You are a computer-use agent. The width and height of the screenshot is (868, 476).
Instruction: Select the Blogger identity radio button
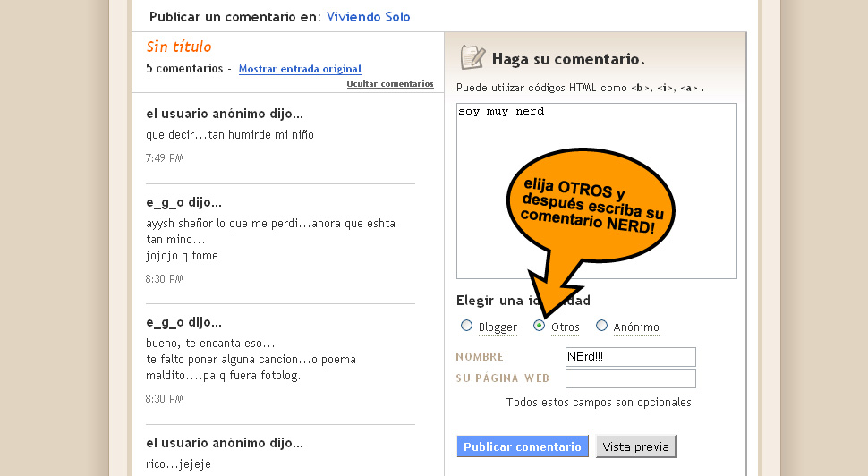(466, 326)
